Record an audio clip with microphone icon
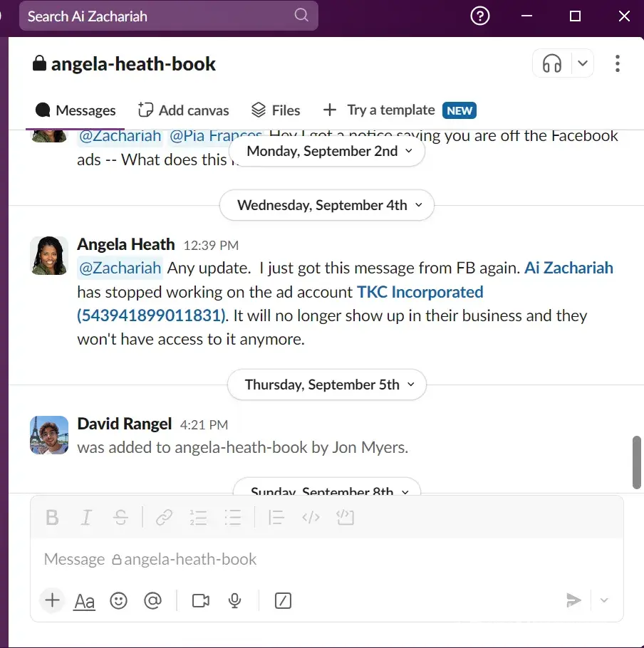644x648 pixels. (234, 601)
